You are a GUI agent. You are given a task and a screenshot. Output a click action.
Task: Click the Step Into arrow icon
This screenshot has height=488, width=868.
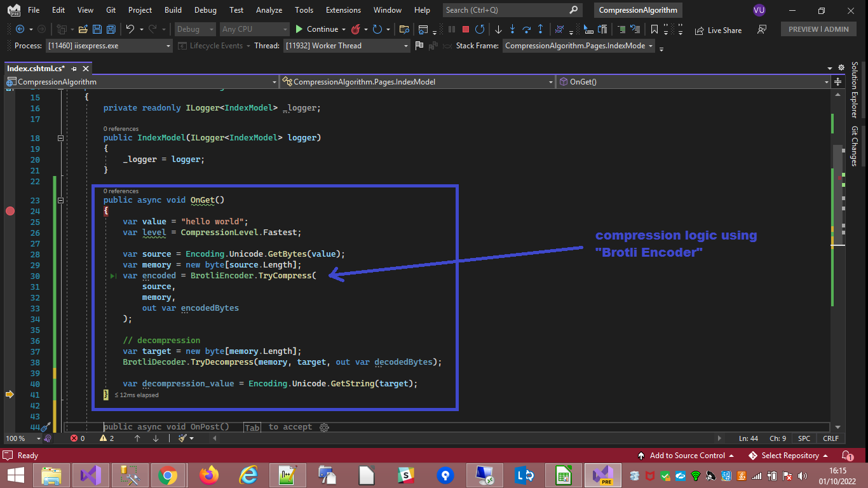(512, 29)
